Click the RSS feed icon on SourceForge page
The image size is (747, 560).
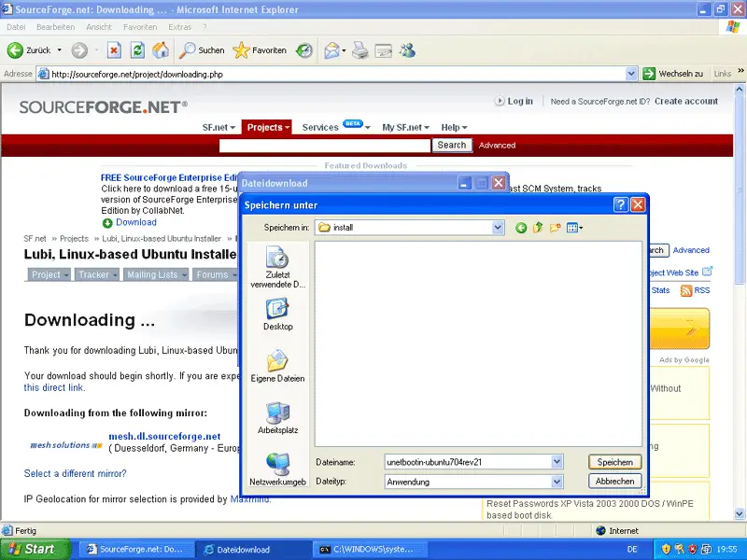[686, 290]
